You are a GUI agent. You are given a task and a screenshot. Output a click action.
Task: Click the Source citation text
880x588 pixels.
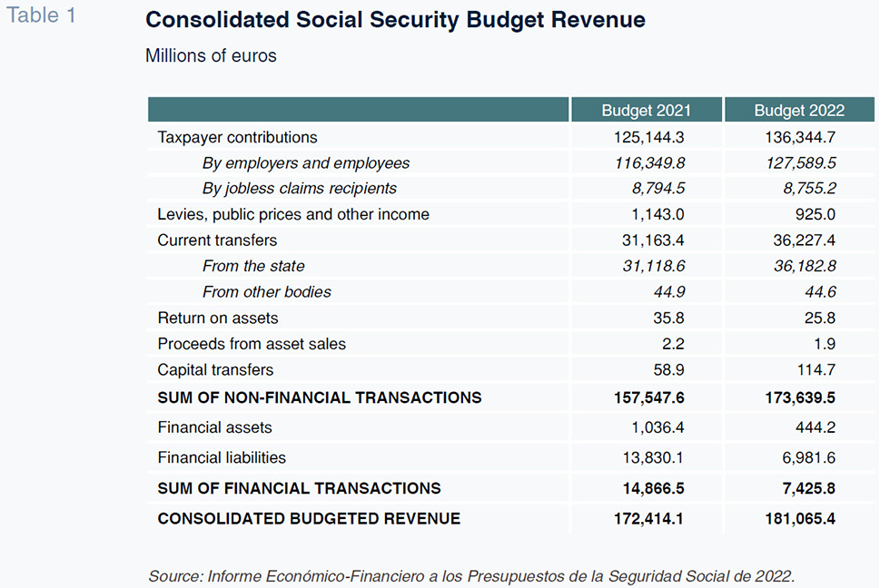[x=471, y=575]
